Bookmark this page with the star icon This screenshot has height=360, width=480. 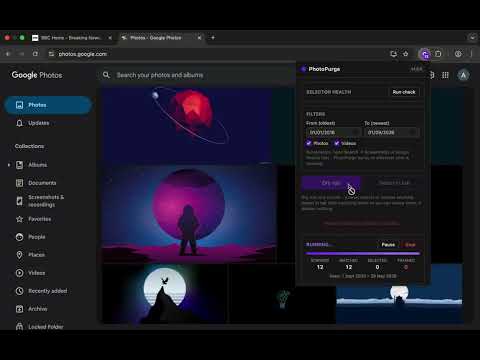pyautogui.click(x=406, y=54)
